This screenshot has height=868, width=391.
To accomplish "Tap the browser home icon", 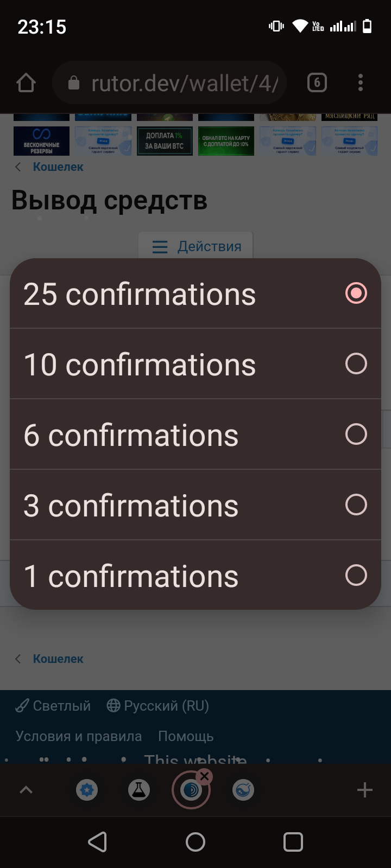I will tap(26, 83).
